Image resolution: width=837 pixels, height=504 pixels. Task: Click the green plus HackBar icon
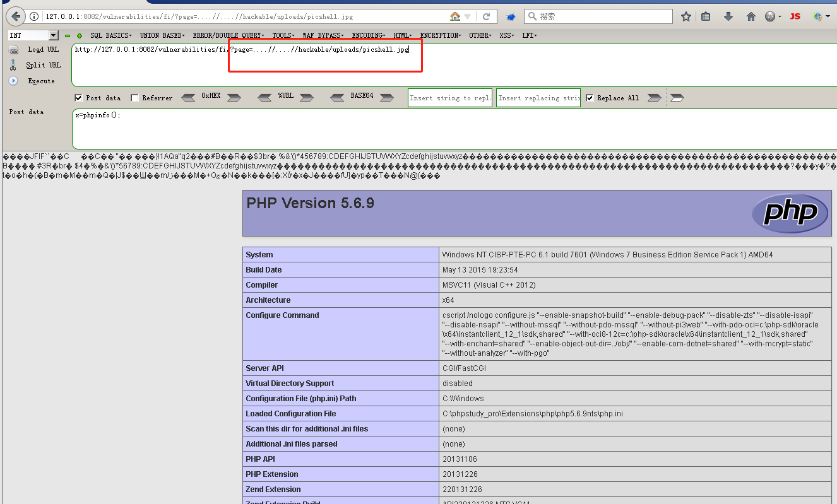coord(79,36)
